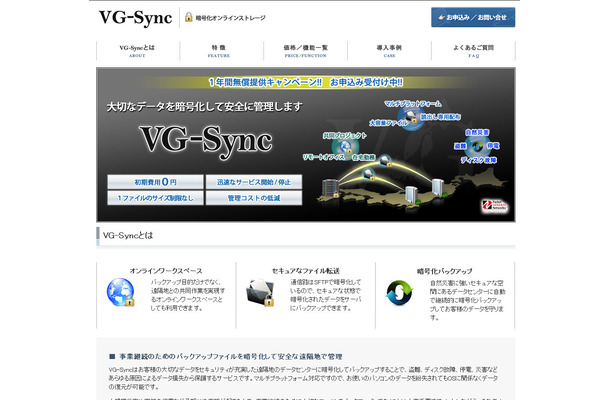Click the 暗号化オンラインストレージ tagline text
The width and height of the screenshot is (610, 400).
[230, 18]
